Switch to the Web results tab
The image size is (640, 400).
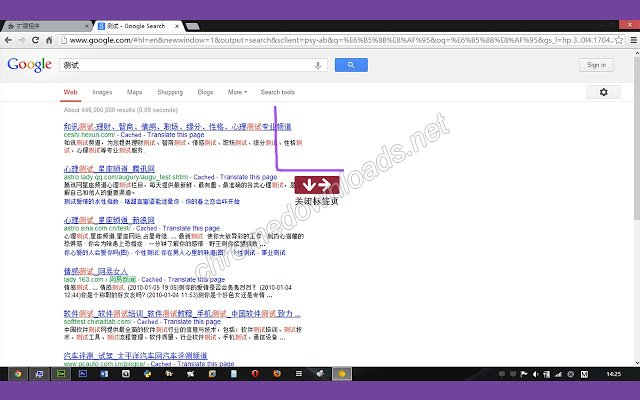point(70,92)
